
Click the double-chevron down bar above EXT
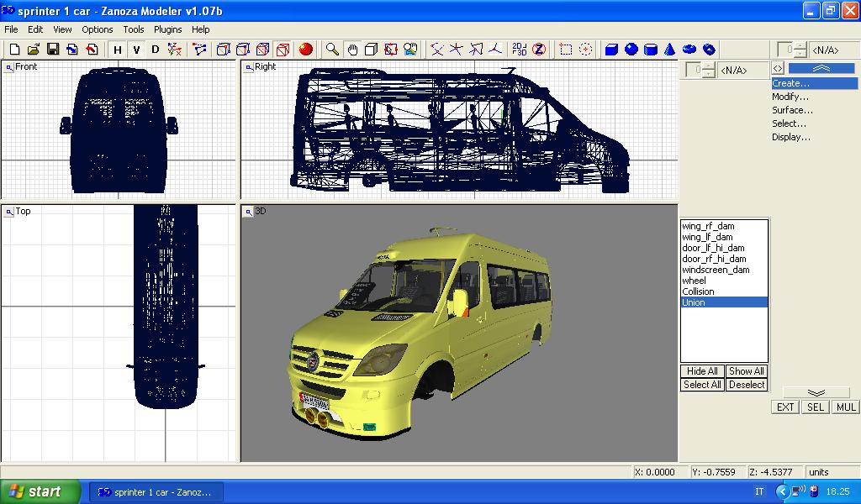[816, 392]
